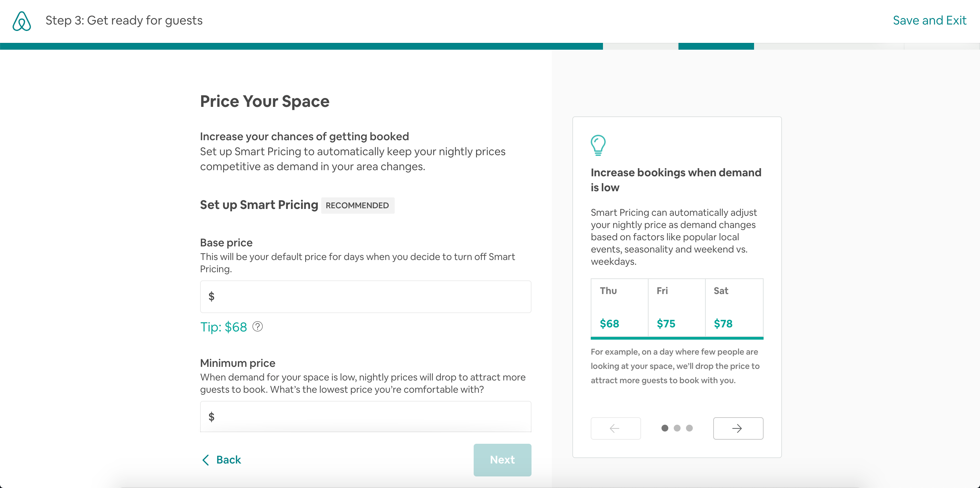
Task: Select the first carousel dot
Action: [665, 428]
